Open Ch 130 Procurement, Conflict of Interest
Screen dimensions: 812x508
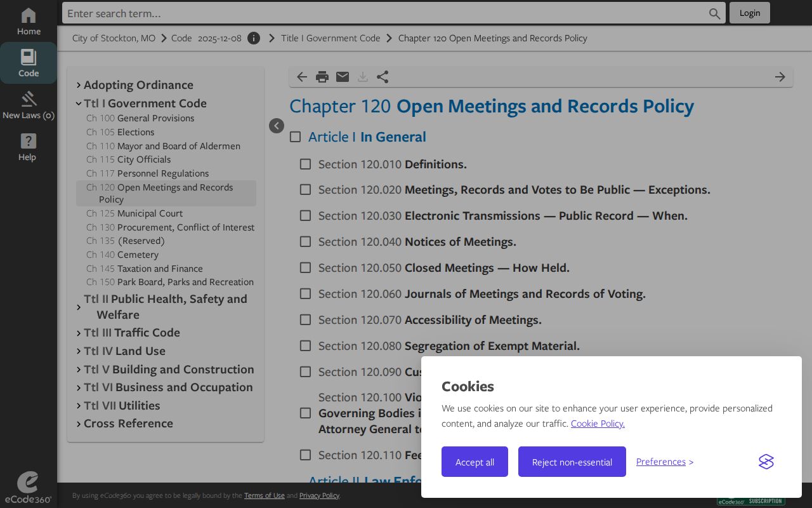click(x=171, y=227)
